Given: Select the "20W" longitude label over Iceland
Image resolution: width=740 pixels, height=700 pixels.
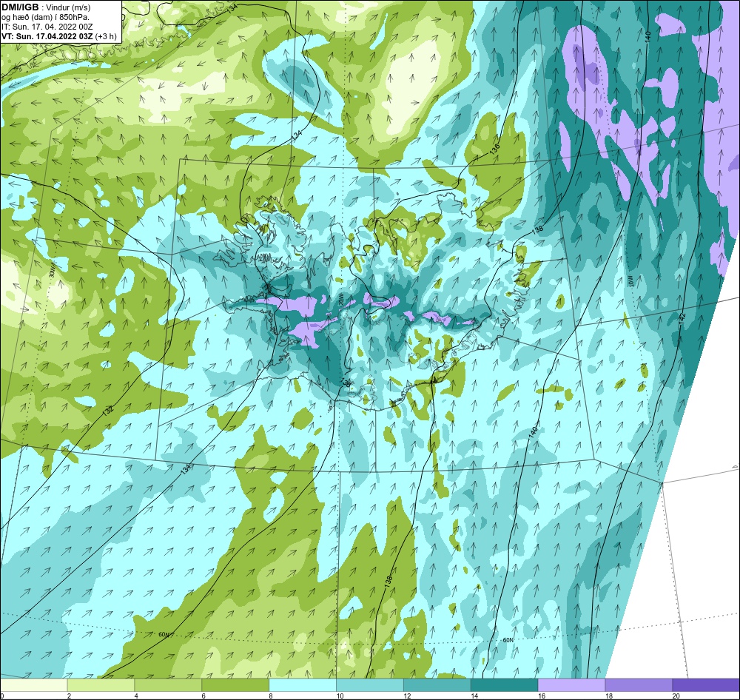Looking at the screenshot, I should pos(340,299).
